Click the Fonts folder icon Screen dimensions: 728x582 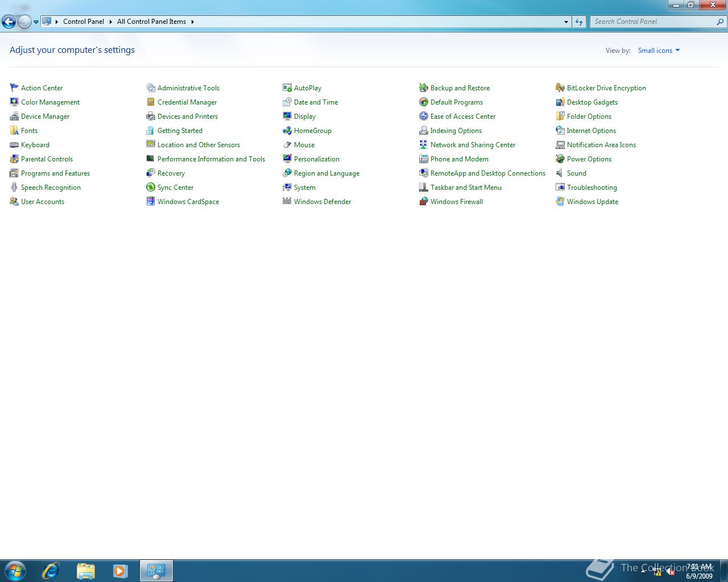pos(14,130)
